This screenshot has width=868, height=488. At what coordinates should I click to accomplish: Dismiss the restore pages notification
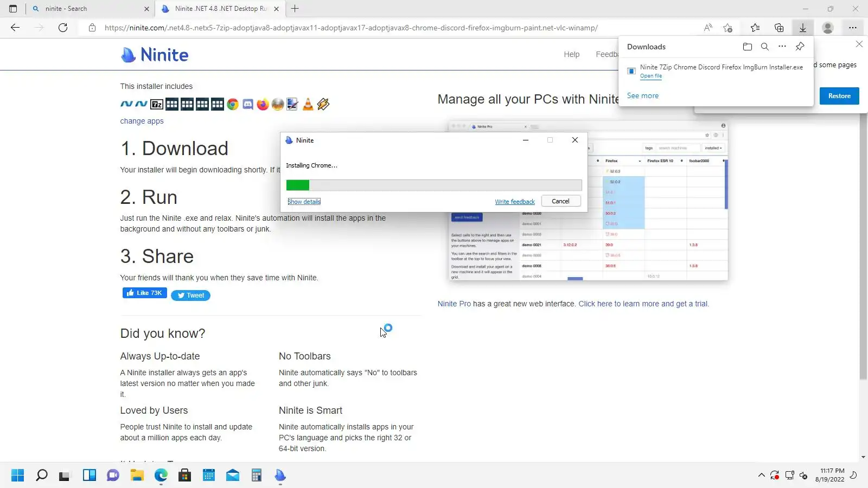click(859, 44)
